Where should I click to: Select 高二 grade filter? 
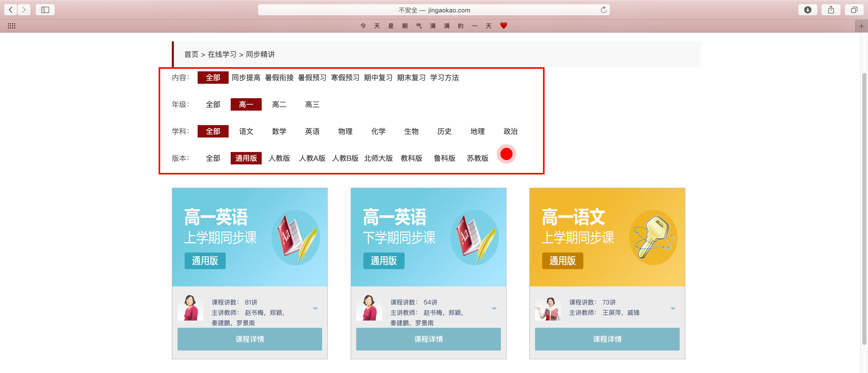279,104
